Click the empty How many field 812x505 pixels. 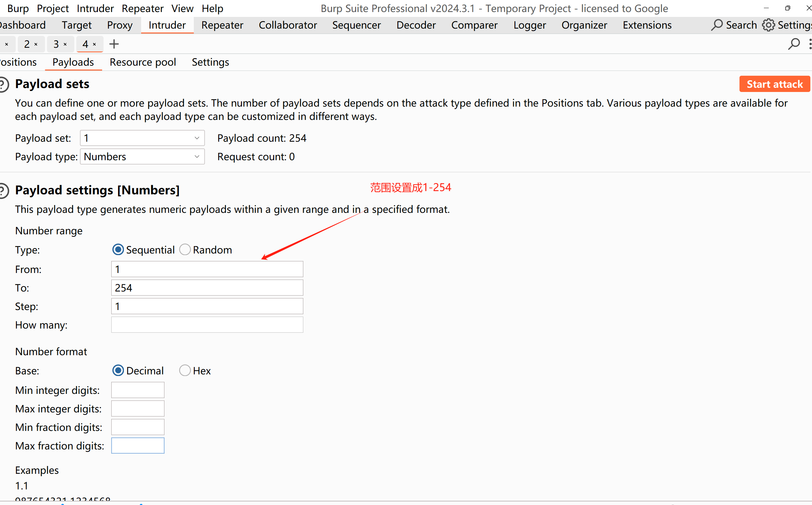point(207,325)
